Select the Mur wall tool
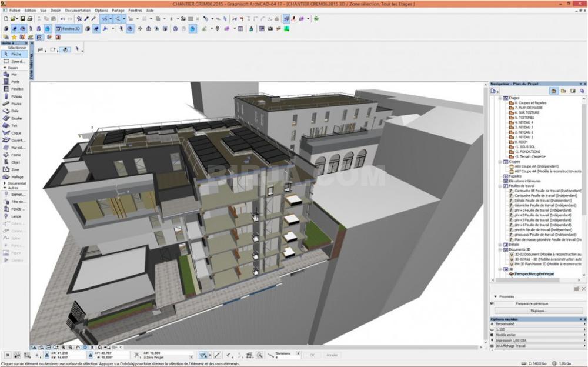Viewport: 588px width, 367px height. point(13,75)
